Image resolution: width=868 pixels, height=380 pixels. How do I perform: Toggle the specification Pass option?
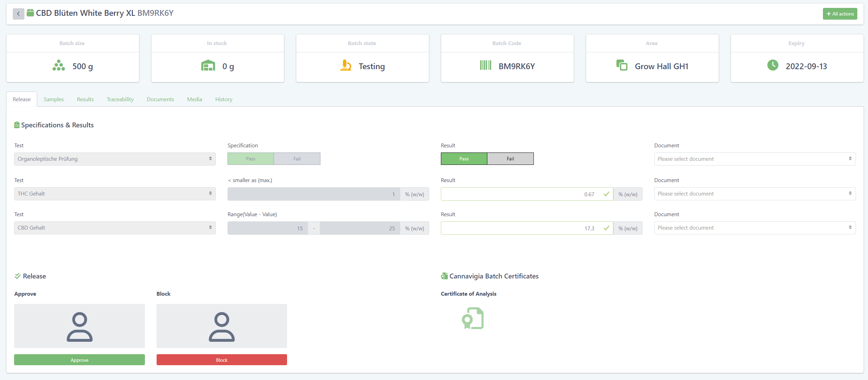point(251,159)
